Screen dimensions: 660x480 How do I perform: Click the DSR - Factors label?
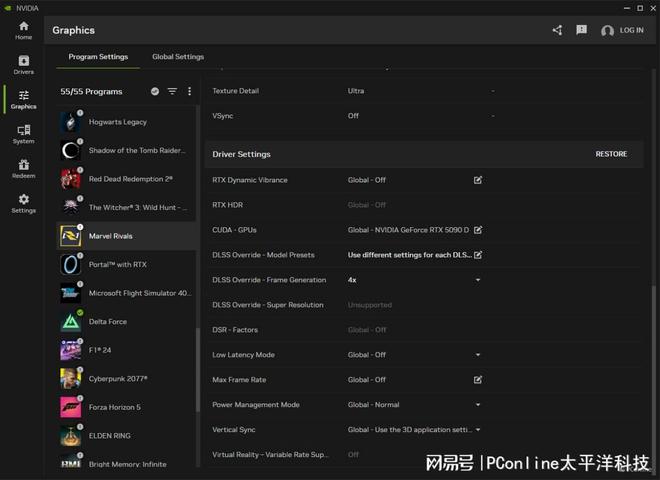click(235, 330)
